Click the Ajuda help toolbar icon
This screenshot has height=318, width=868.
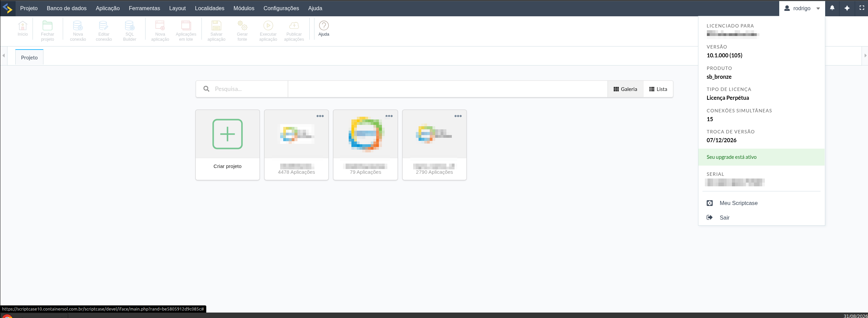[x=324, y=25]
